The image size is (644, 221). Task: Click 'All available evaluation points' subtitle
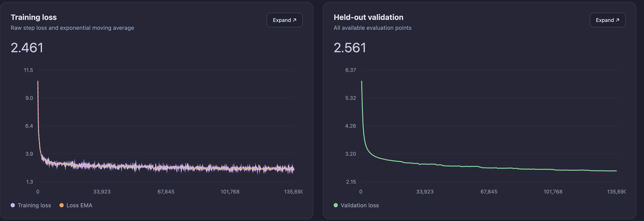[372, 28]
